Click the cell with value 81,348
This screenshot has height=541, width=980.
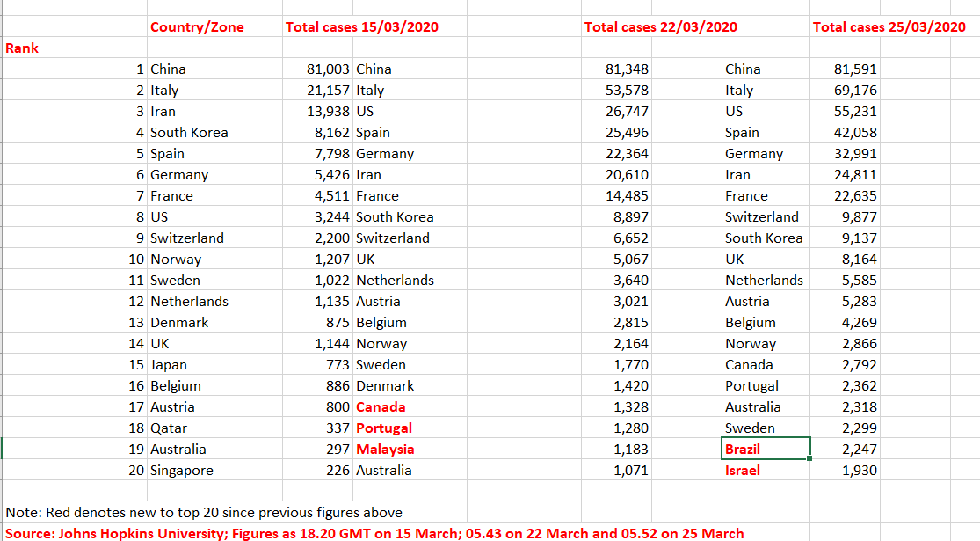(x=616, y=69)
